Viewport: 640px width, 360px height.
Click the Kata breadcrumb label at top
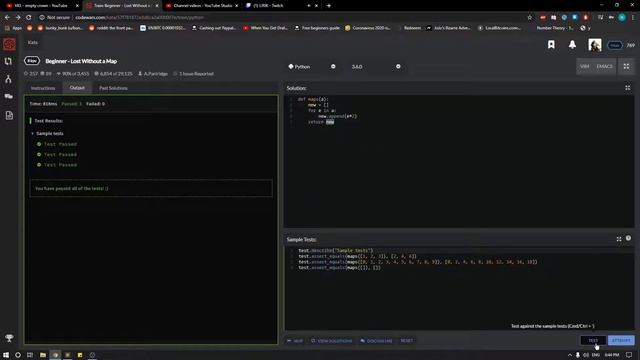tap(33, 42)
